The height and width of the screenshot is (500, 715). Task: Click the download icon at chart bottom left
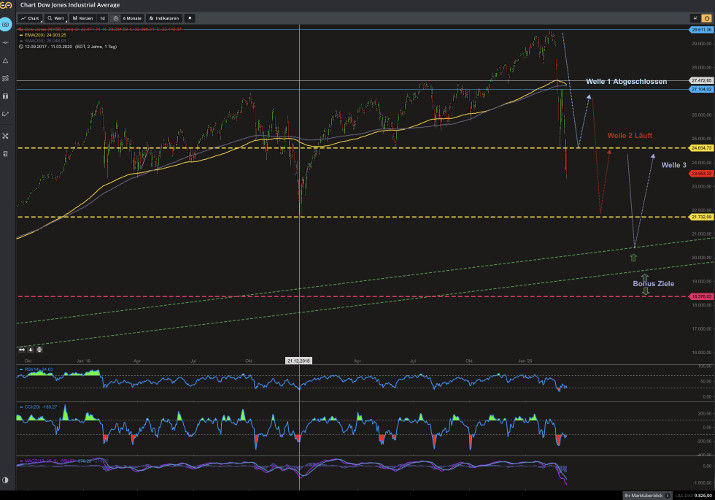(31, 350)
